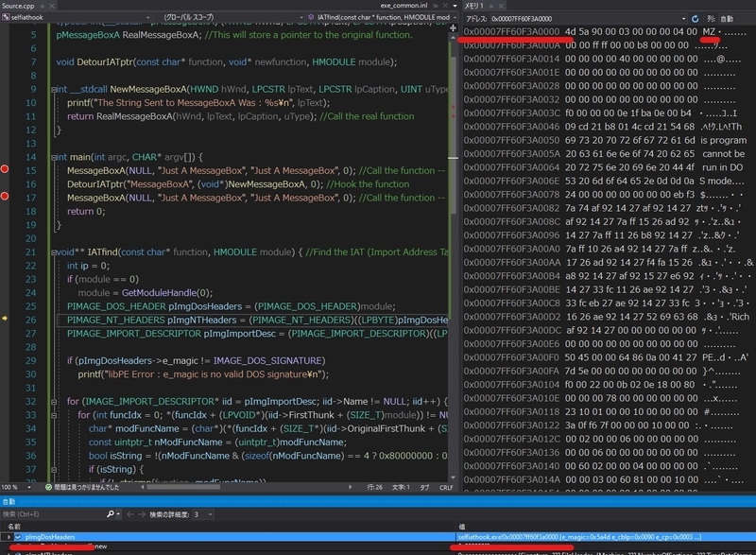Click memory row 0x00007FF60F3A00F0 containing PE signature
The width and height of the screenshot is (756, 555).
(x=605, y=357)
